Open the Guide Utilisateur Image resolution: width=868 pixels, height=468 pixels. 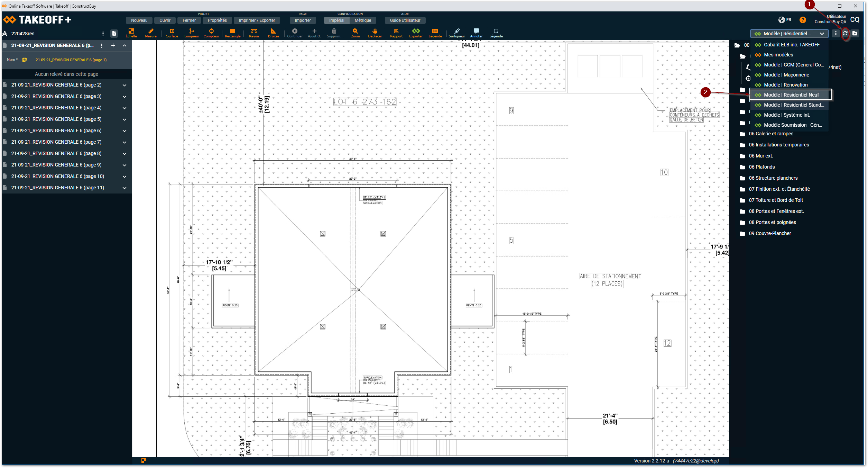point(405,20)
